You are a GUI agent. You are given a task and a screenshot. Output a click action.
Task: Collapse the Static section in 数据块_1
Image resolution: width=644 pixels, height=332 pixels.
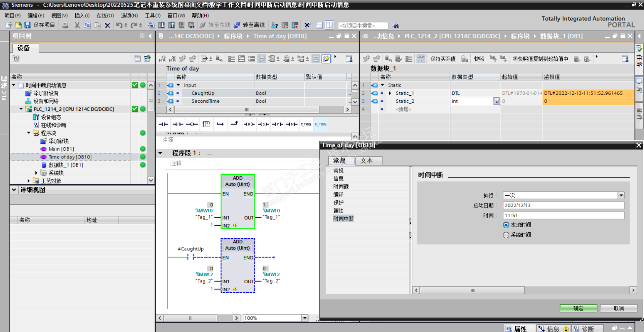coord(383,85)
